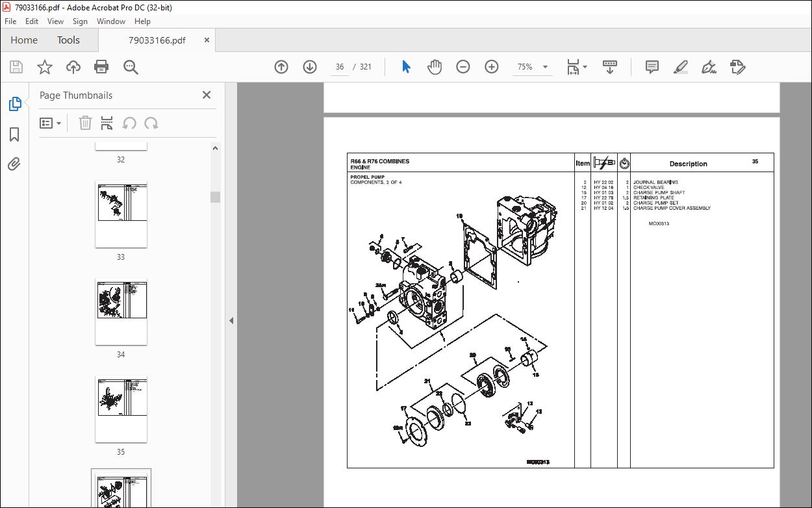Click the stamp tool icon
The height and width of the screenshot is (508, 812).
click(738, 67)
